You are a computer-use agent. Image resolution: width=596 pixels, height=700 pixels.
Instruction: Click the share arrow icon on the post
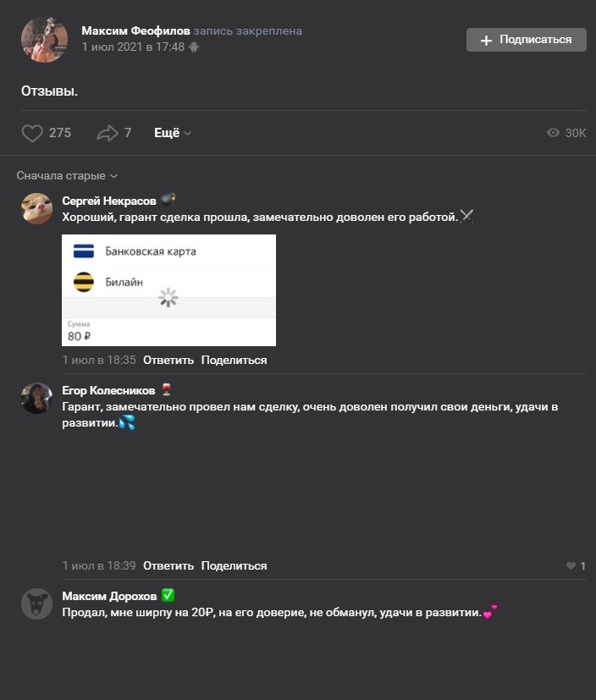108,133
